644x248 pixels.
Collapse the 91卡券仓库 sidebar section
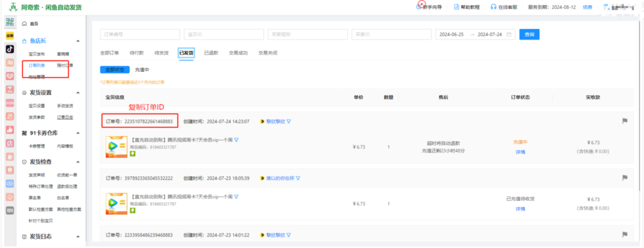coord(78,133)
